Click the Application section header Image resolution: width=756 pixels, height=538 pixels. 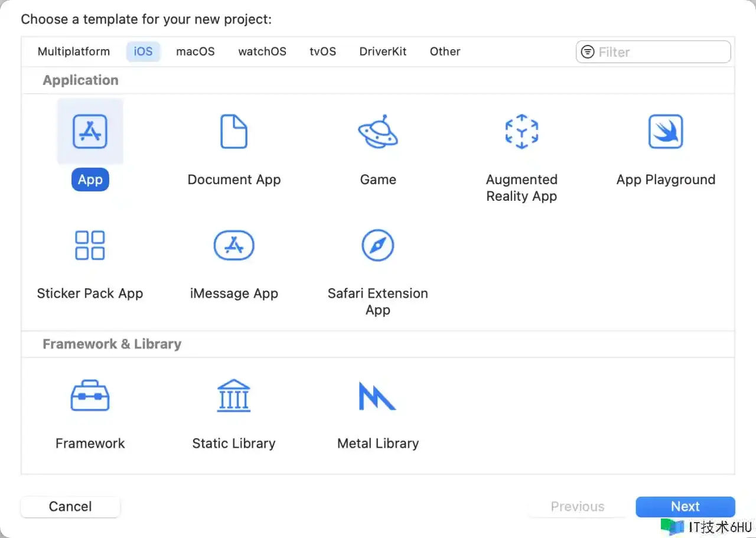(x=80, y=80)
